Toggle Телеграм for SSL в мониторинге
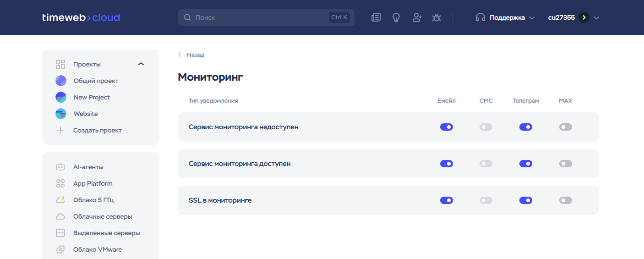Screen dimensions: 644x259 [526, 200]
